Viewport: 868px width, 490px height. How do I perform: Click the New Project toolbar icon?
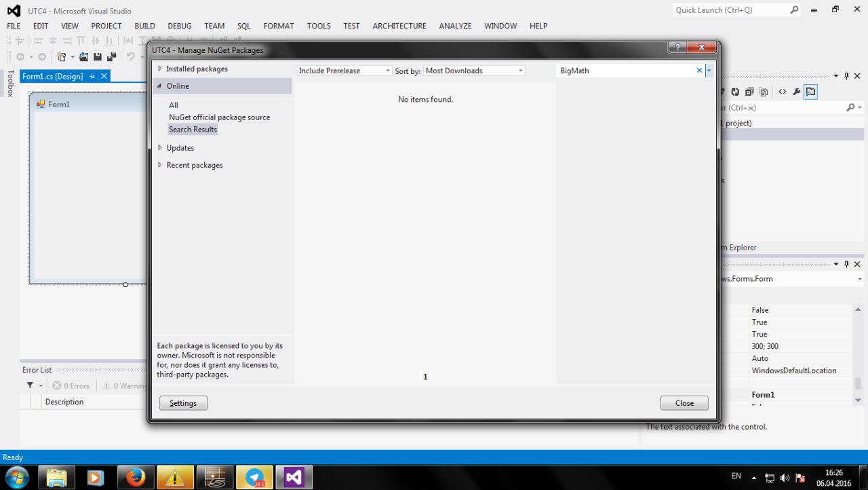[x=63, y=57]
